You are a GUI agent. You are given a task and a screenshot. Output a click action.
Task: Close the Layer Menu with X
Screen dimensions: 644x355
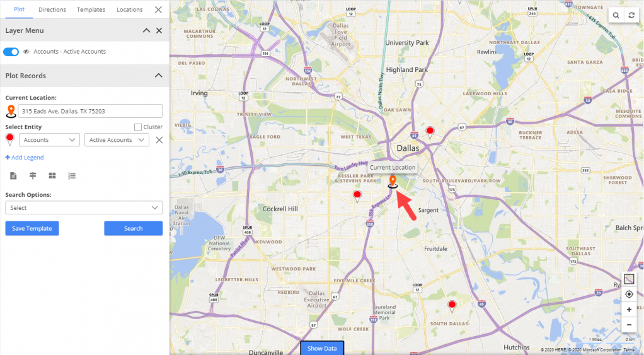[159, 30]
